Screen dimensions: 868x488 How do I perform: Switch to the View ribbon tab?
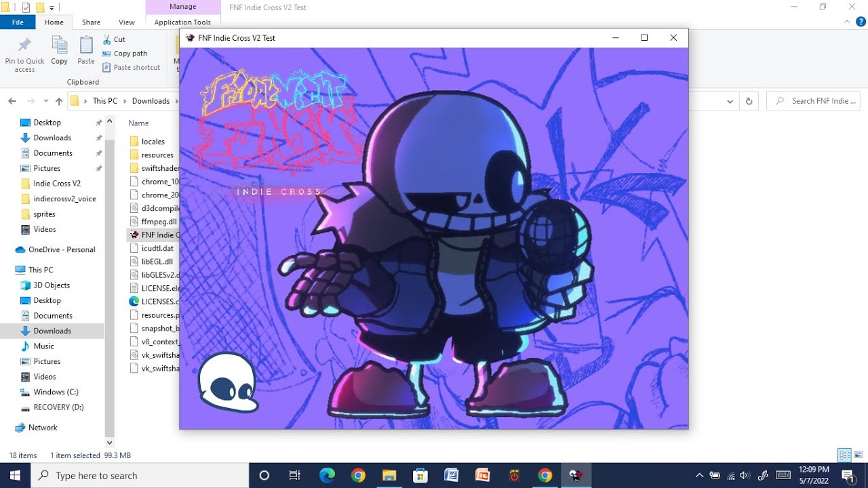(x=126, y=22)
